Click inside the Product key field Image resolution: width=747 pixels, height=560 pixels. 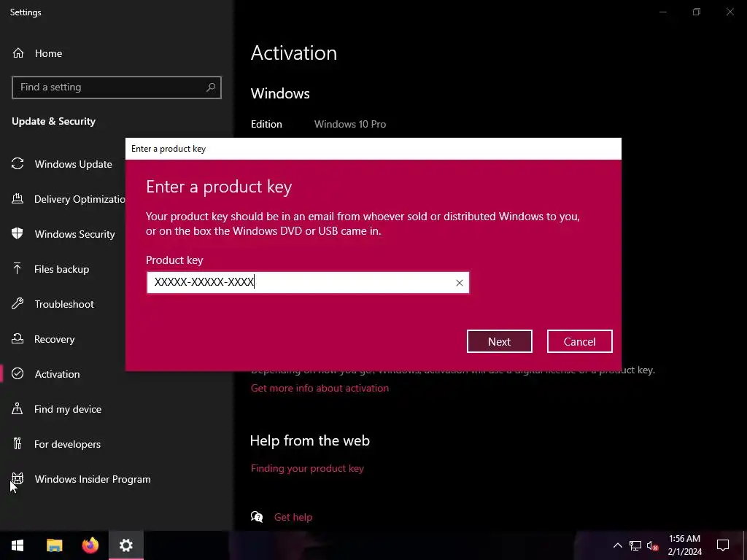(308, 282)
